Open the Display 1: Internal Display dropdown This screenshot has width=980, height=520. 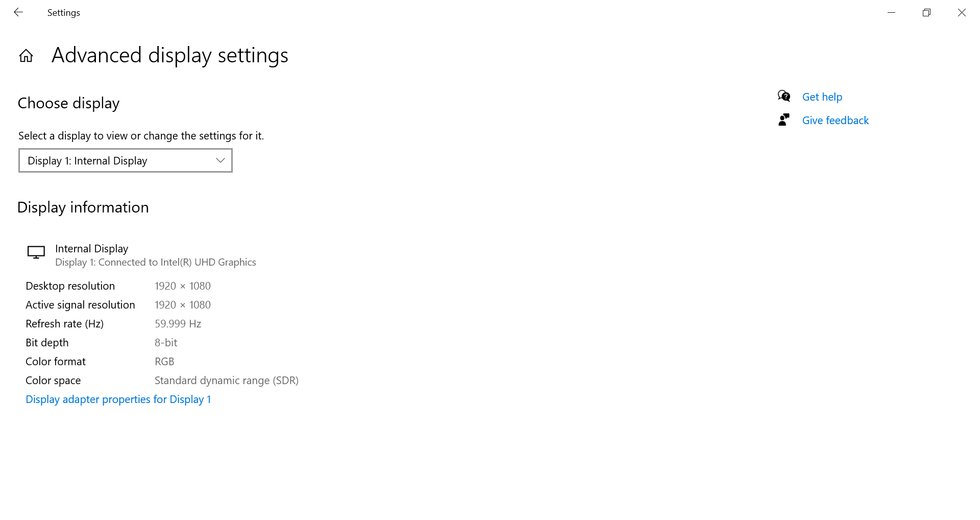pos(125,160)
